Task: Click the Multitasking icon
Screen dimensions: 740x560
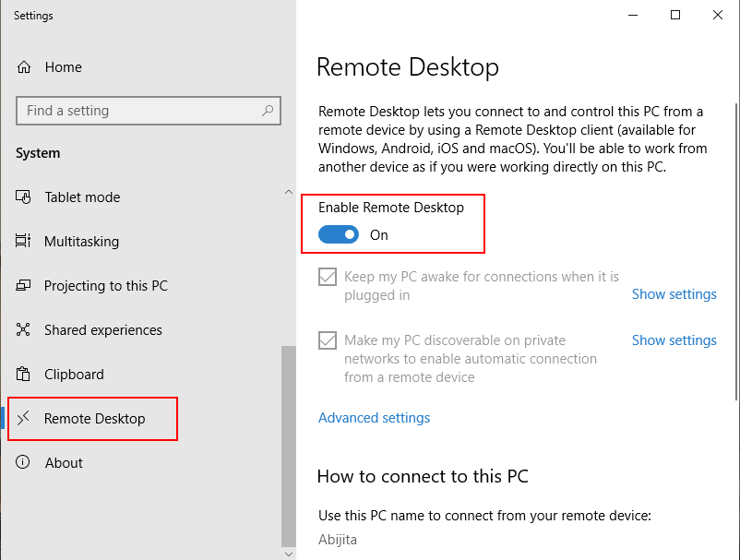Action: coord(24,242)
